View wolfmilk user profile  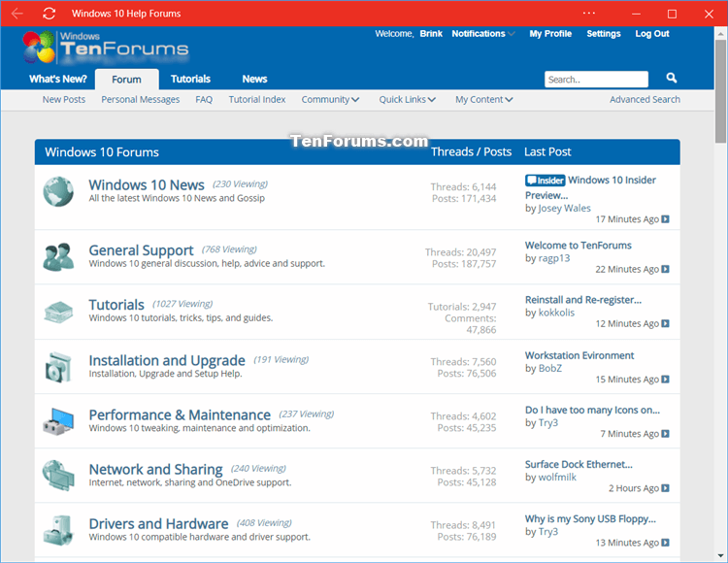click(557, 478)
